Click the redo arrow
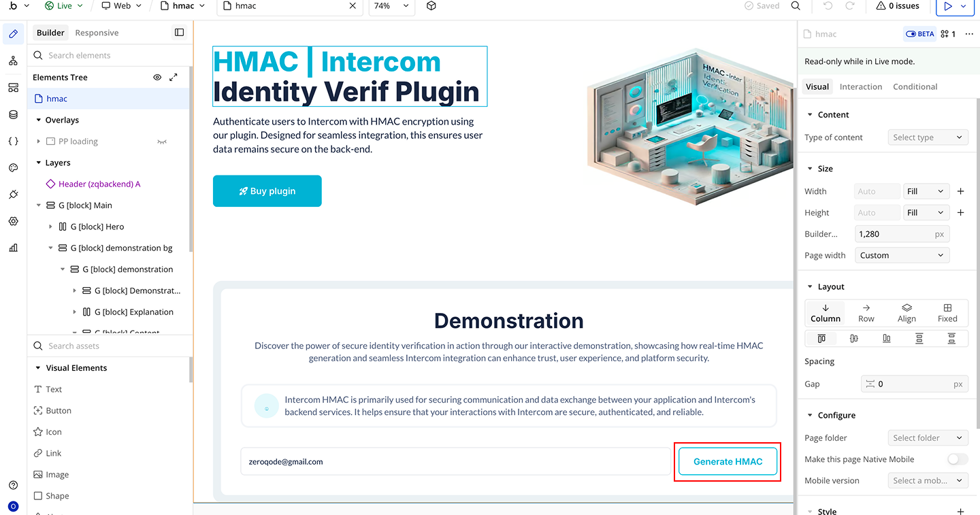 click(x=849, y=6)
